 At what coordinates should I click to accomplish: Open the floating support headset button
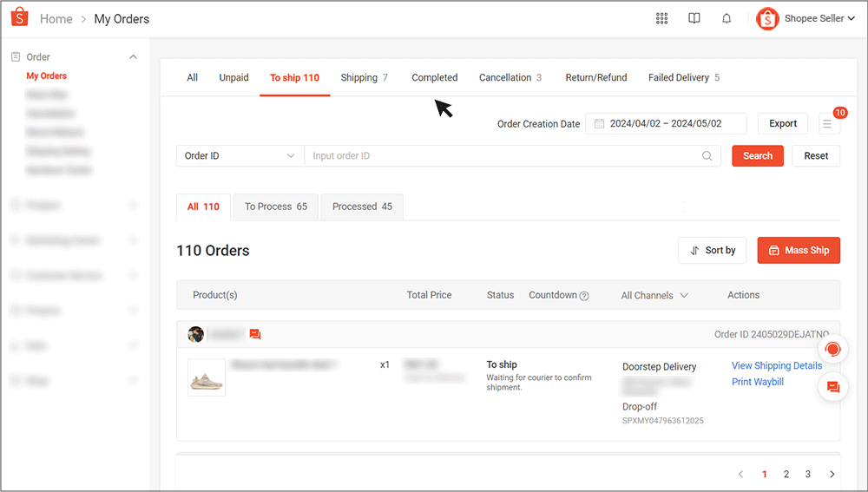click(x=832, y=349)
